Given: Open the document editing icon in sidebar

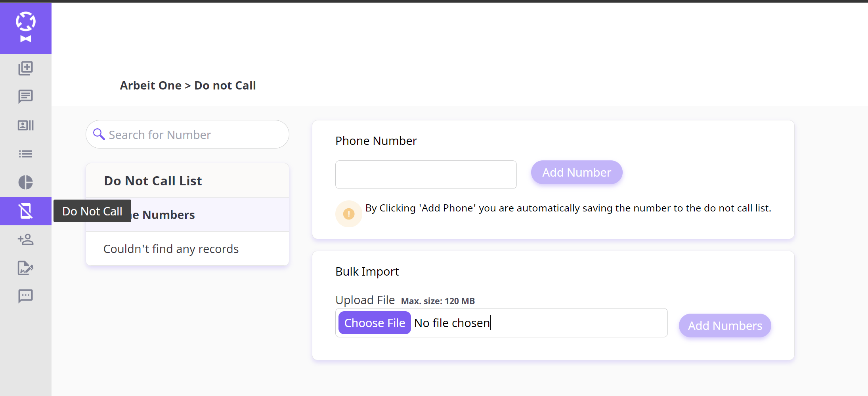Looking at the screenshot, I should tap(25, 268).
